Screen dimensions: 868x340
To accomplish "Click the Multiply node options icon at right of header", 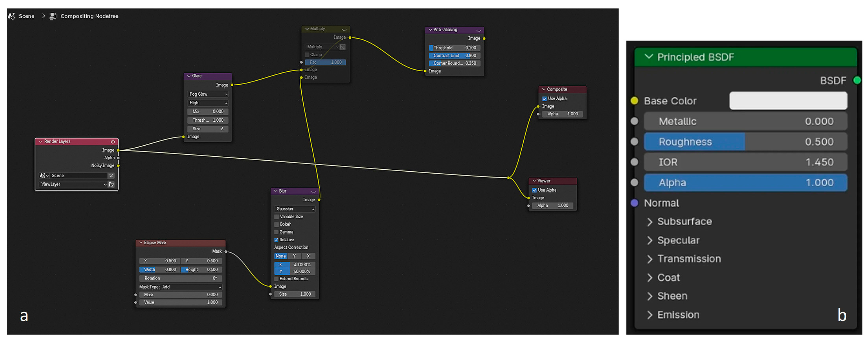I will click(344, 29).
